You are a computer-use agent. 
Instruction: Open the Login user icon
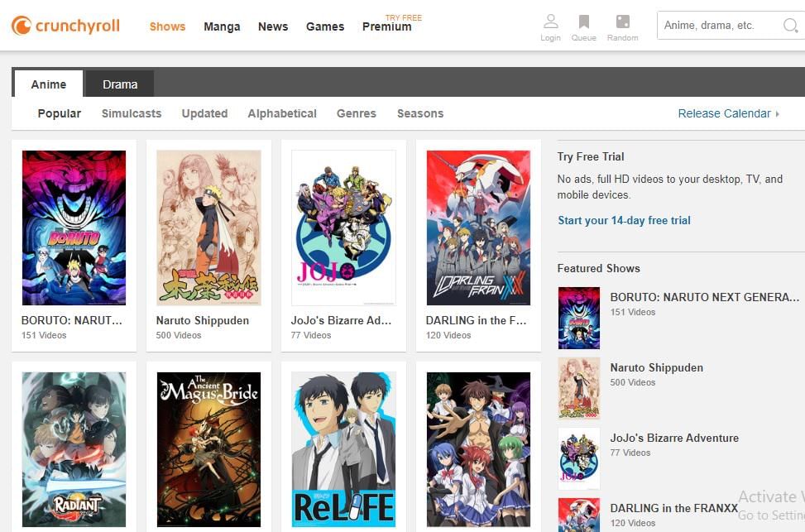[x=550, y=22]
